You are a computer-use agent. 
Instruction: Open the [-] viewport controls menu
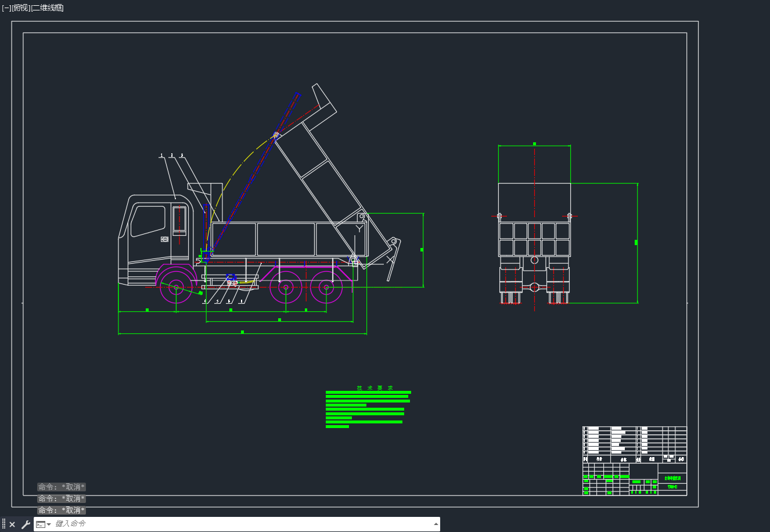coord(6,8)
